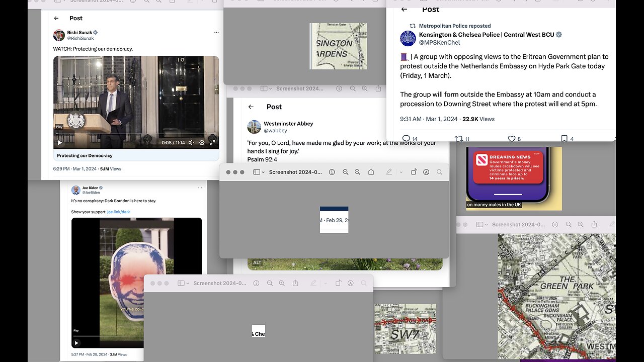Go back from the Kensington Police post
The width and height of the screenshot is (644, 362).
click(404, 9)
